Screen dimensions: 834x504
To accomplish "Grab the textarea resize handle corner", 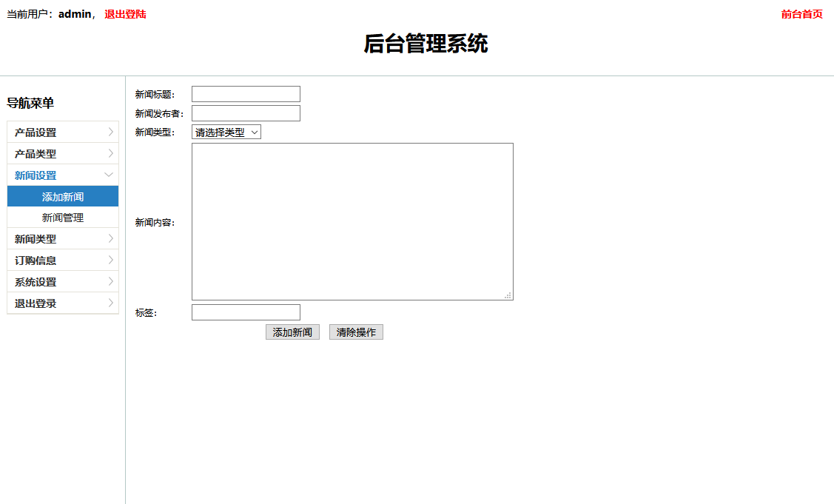I will [508, 295].
